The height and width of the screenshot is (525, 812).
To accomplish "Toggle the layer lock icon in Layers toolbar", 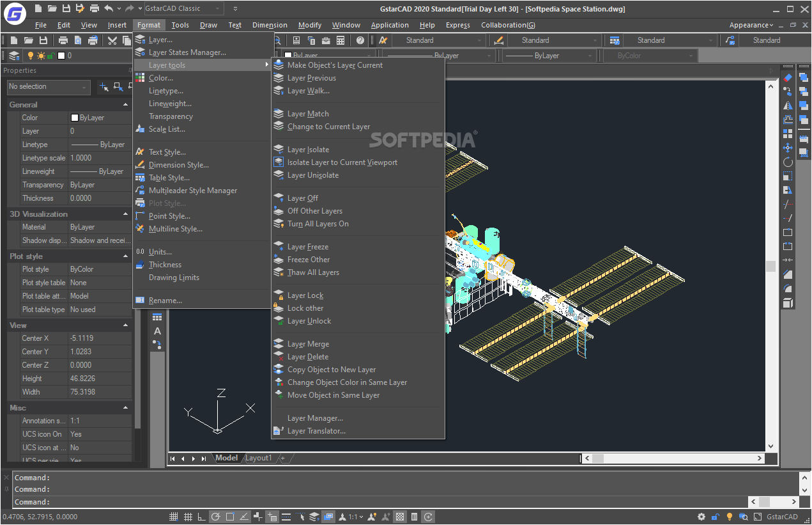I will pos(50,56).
